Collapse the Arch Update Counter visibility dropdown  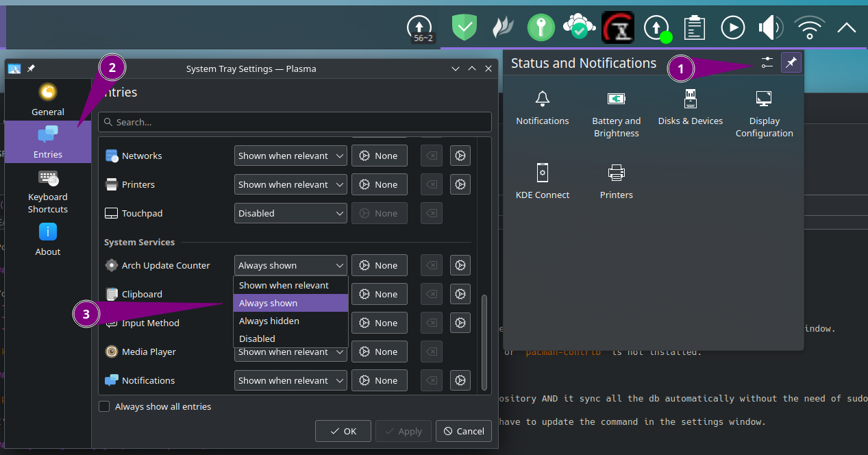(x=290, y=265)
